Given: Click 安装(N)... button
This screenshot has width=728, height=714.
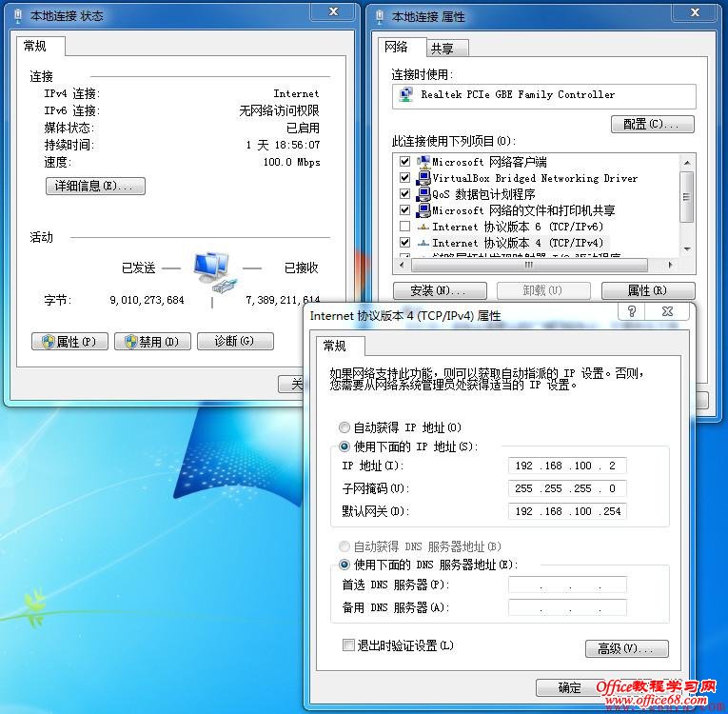Looking at the screenshot, I should (x=440, y=290).
